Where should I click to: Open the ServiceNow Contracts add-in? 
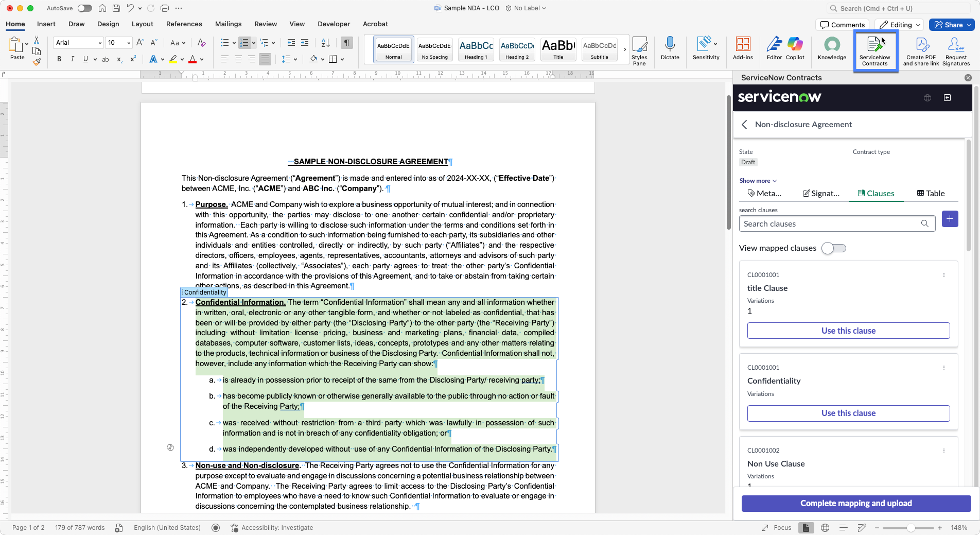(875, 51)
